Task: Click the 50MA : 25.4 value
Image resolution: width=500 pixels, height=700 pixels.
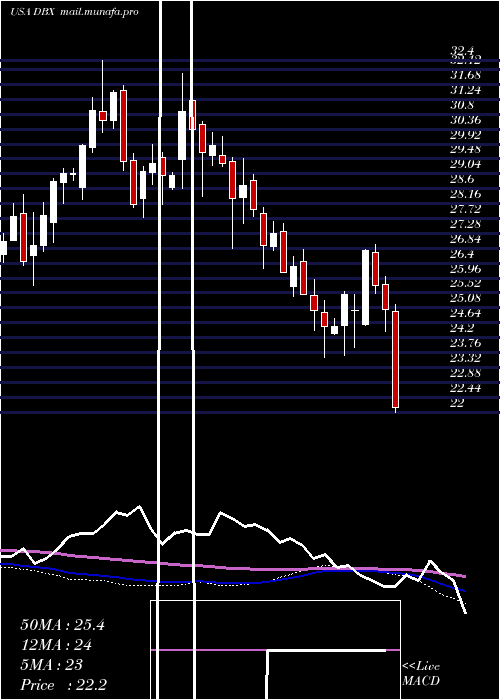Action: point(62,625)
